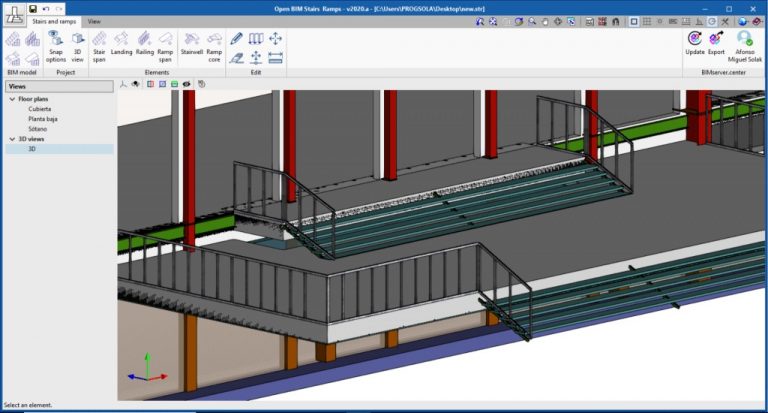Choose the pencil Edit tool
This screenshot has width=768, height=413.
tap(237, 38)
